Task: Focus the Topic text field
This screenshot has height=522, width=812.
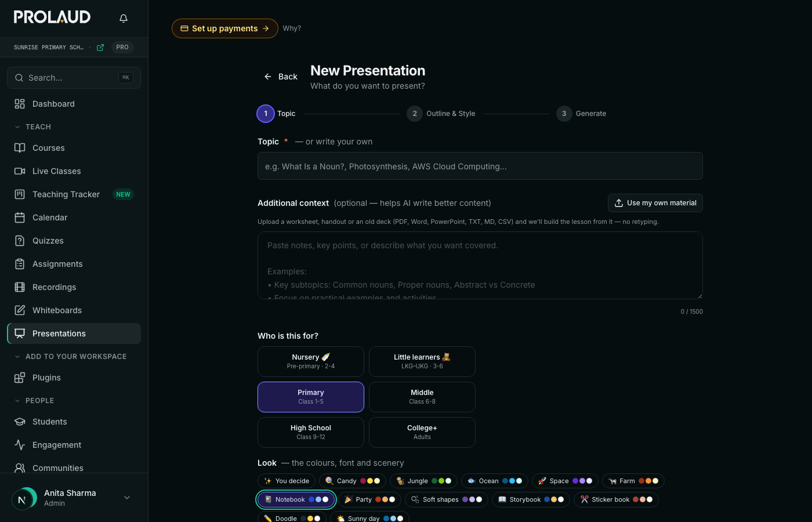Action: point(480,166)
